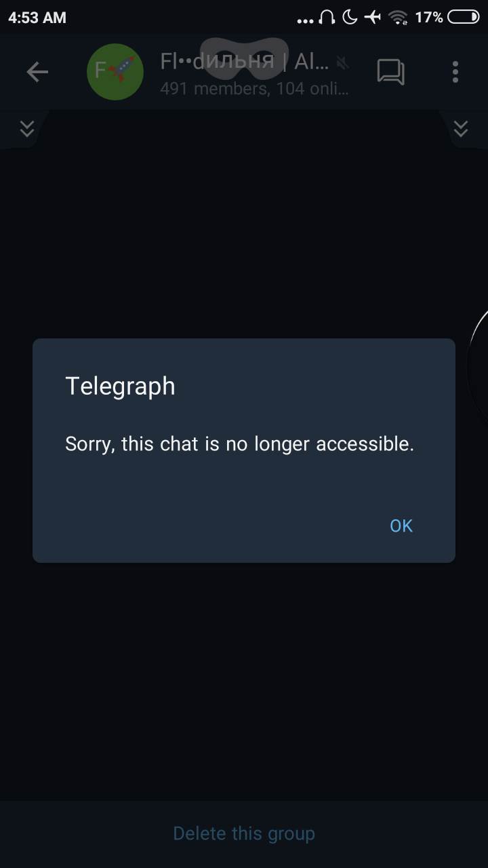The image size is (488, 868).
Task: Open the green rocket group avatar
Action: (x=115, y=71)
